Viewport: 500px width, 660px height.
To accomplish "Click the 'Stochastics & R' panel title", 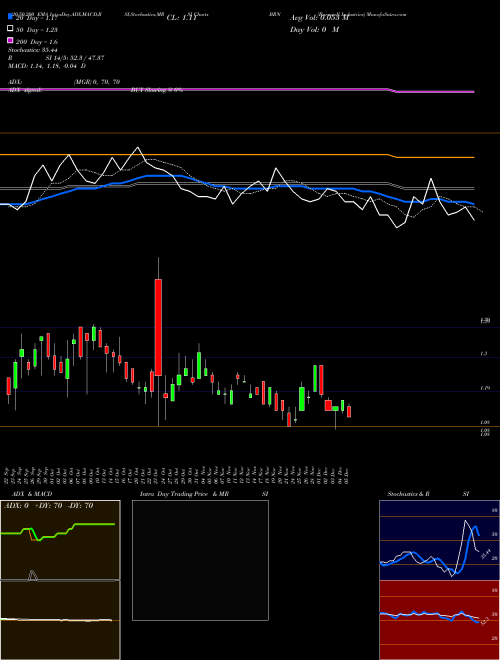I will coord(409,494).
